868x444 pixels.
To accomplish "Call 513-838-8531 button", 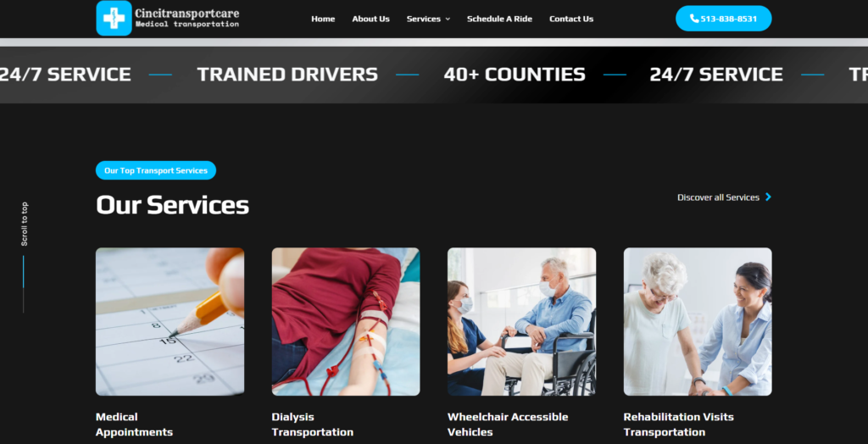I will point(724,19).
